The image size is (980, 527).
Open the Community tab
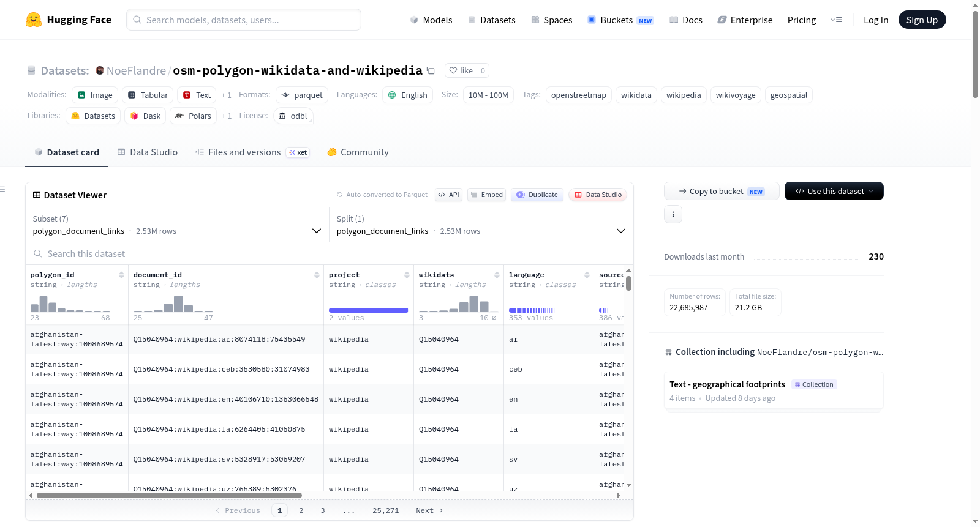(358, 152)
